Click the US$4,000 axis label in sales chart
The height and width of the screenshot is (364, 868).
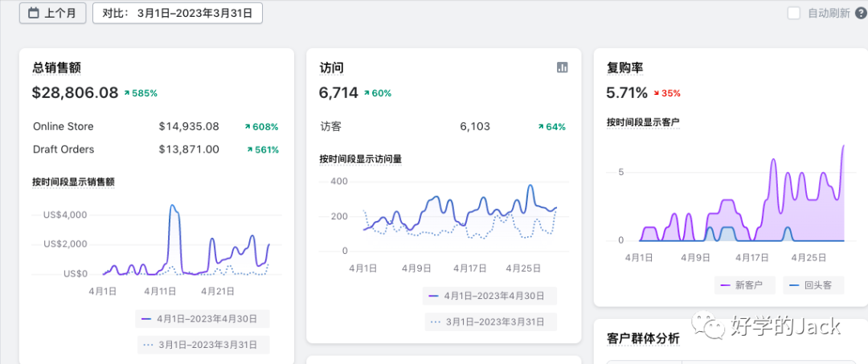pyautogui.click(x=65, y=215)
